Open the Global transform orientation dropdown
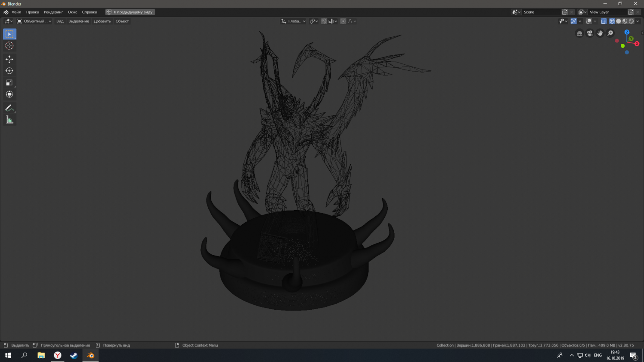This screenshot has width=644, height=362. tap(294, 21)
